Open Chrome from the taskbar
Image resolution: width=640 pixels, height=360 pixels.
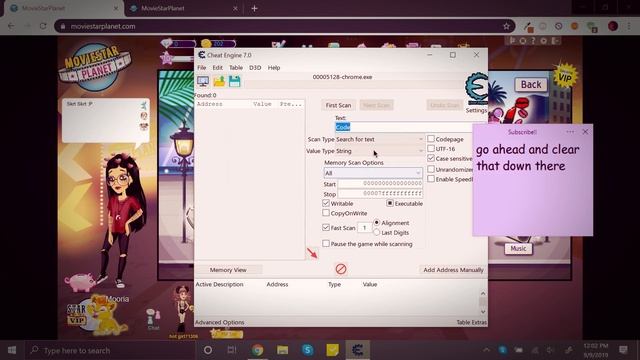pos(257,350)
